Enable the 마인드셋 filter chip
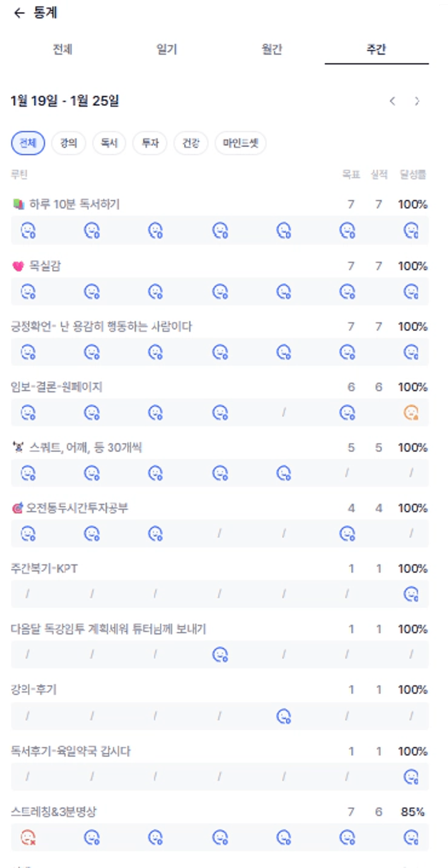This screenshot has width=448, height=868. 241,143
